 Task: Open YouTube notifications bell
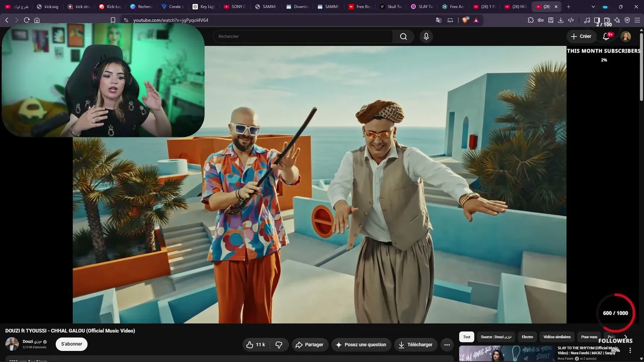[606, 36]
